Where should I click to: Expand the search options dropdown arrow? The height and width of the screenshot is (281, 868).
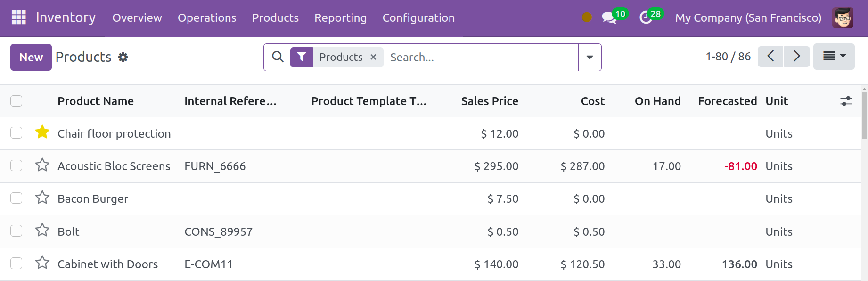pyautogui.click(x=590, y=57)
